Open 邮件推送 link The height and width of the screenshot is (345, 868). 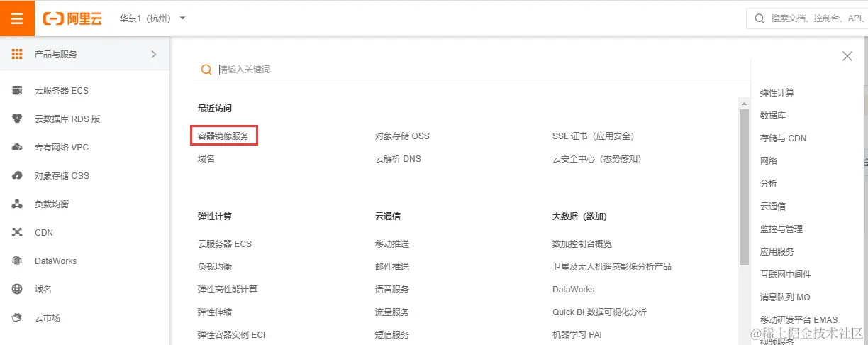[x=392, y=266]
